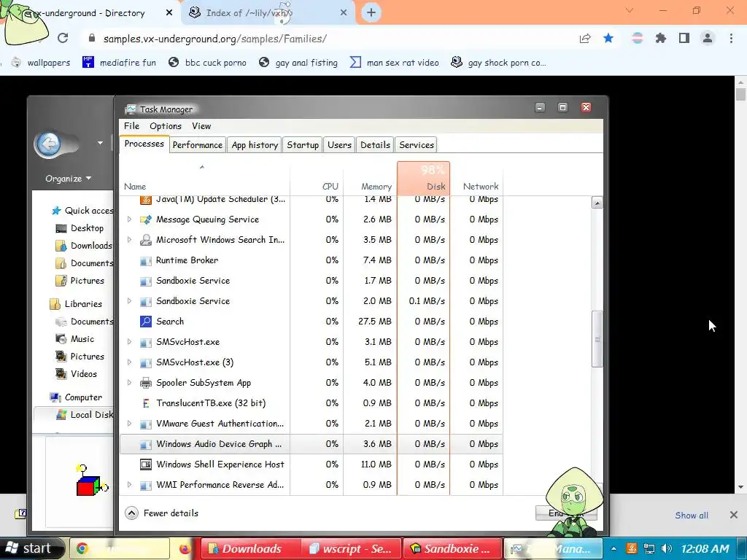Screen dimensions: 747x560
Task: Expand the SMSvcHost.exe row
Action: point(129,342)
